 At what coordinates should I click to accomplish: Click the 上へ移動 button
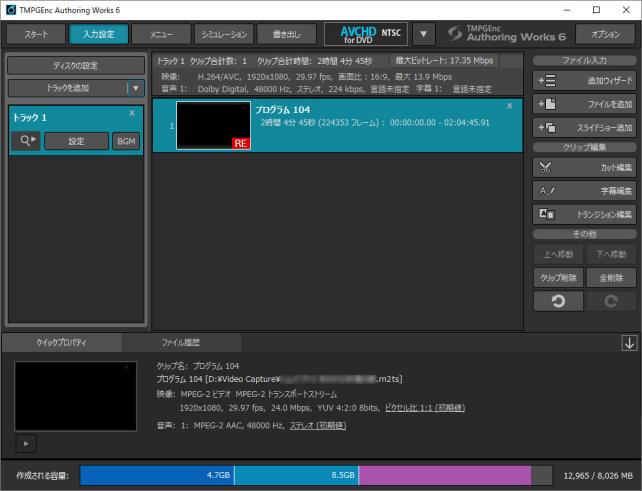pyautogui.click(x=558, y=254)
